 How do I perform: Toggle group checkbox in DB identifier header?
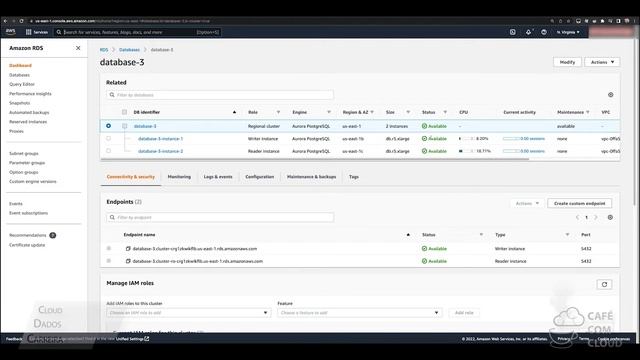[124, 112]
